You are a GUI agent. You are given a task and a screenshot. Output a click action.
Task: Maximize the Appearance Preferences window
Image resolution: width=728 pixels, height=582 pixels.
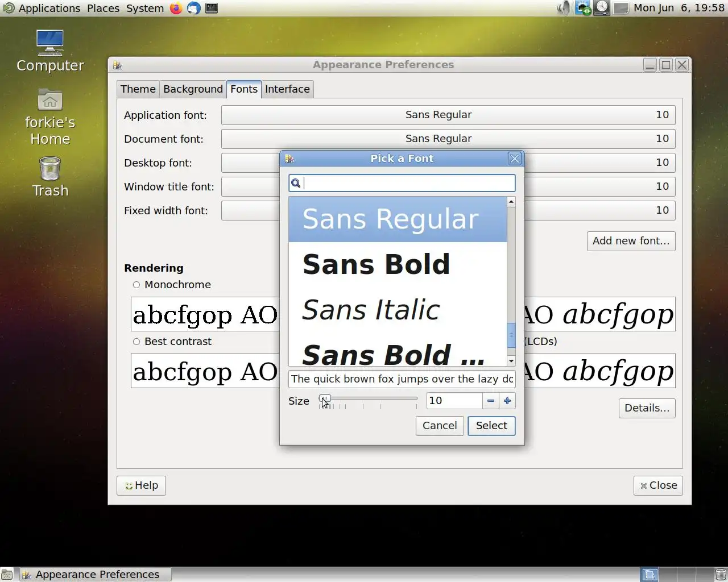click(666, 65)
